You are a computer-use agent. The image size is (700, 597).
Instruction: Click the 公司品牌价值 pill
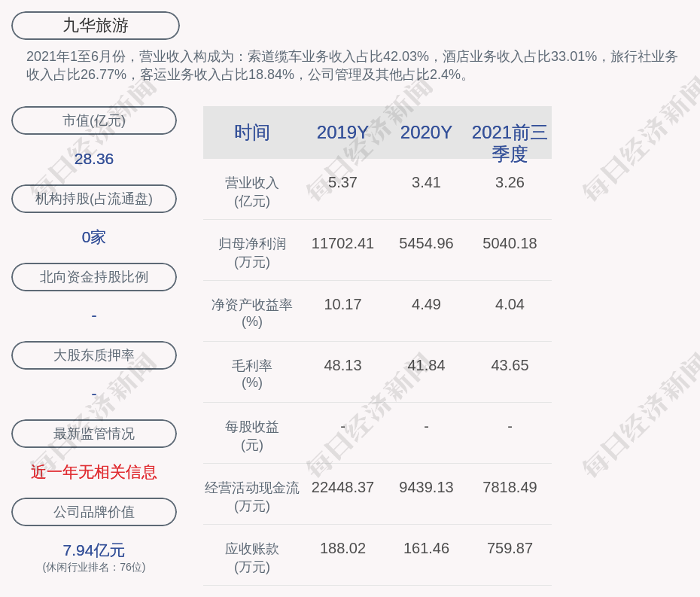pos(94,512)
